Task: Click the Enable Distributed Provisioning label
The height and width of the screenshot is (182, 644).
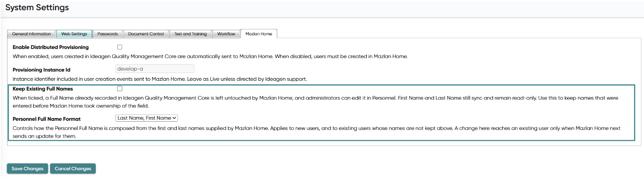Action: pyautogui.click(x=51, y=47)
